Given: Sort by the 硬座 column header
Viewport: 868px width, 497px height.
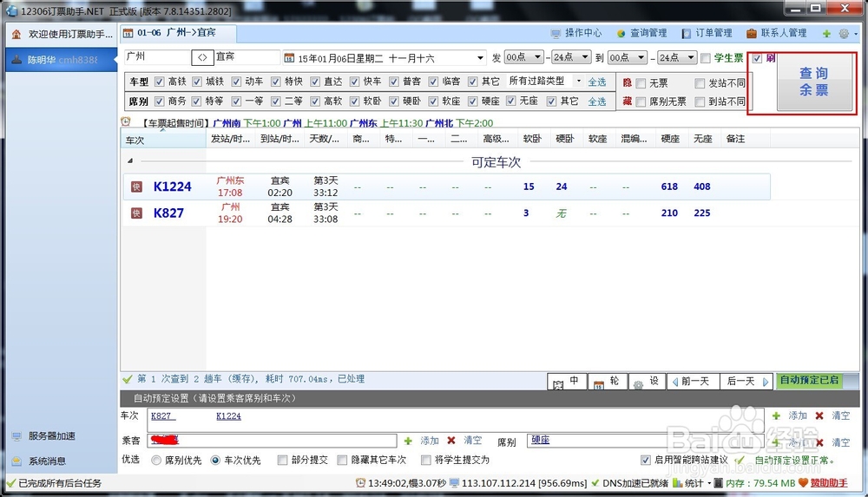Looking at the screenshot, I should tap(670, 139).
